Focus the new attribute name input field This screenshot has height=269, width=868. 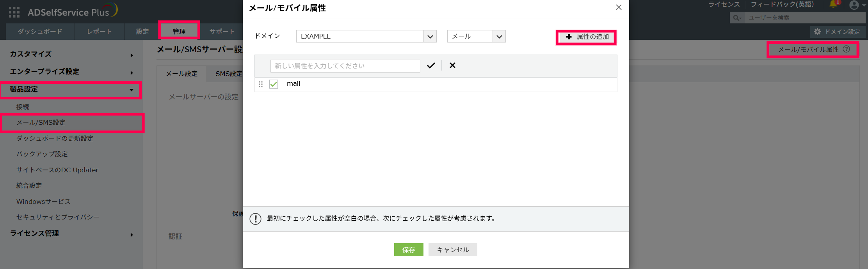pos(345,66)
